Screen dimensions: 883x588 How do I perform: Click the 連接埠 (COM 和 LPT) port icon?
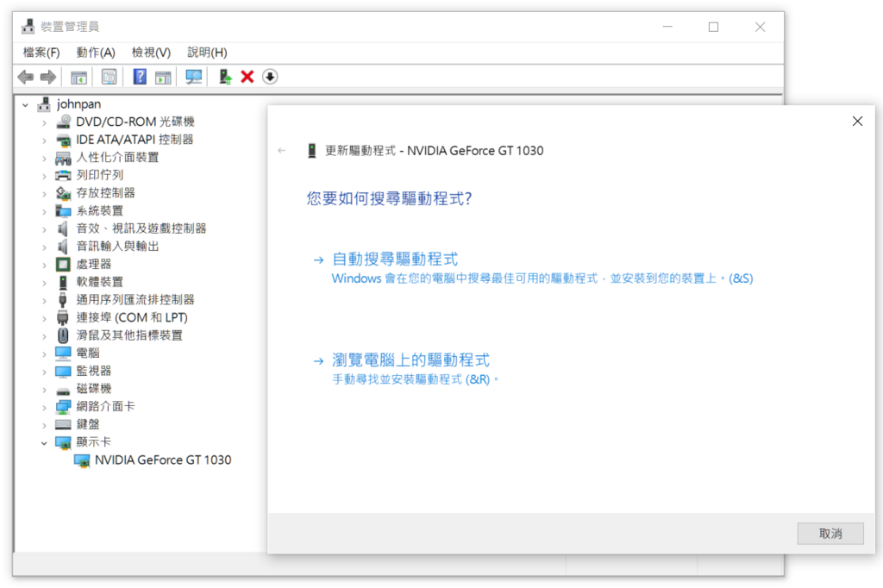click(63, 317)
